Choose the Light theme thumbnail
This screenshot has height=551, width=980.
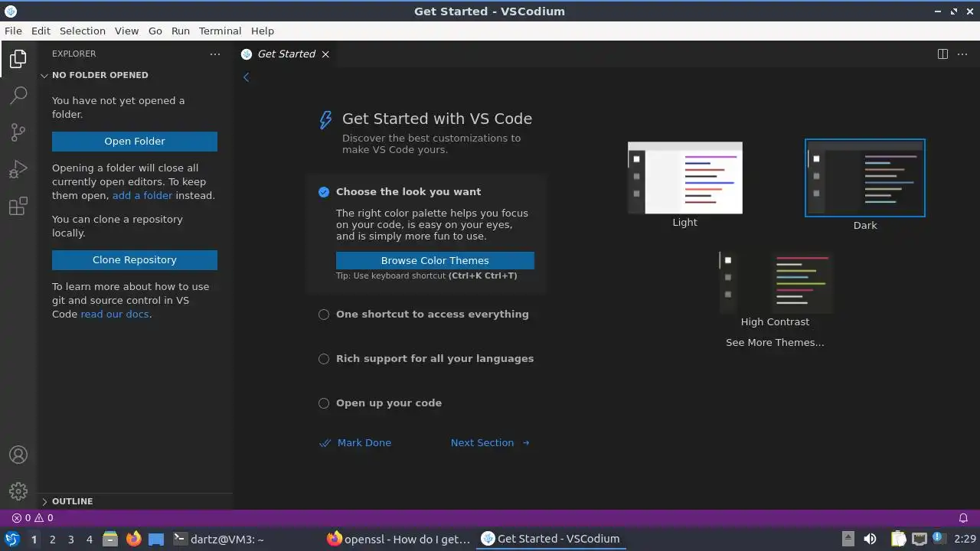pos(685,178)
